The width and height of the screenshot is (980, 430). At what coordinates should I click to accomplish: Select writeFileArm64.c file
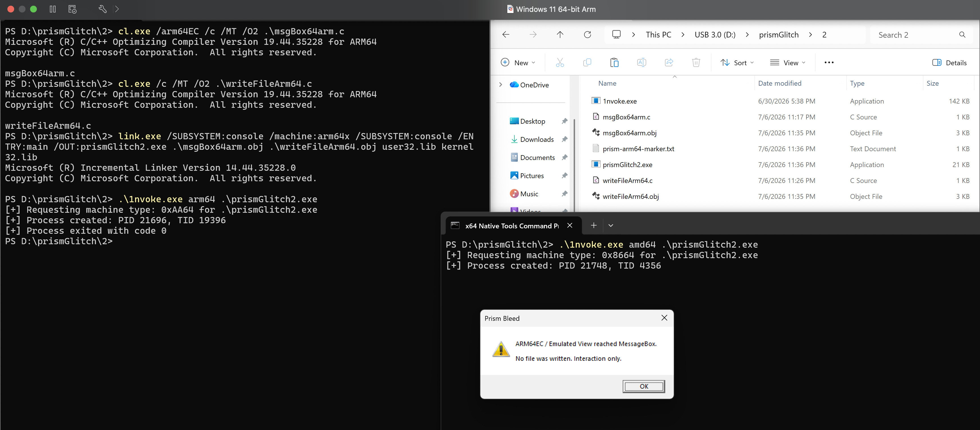pos(780,181)
